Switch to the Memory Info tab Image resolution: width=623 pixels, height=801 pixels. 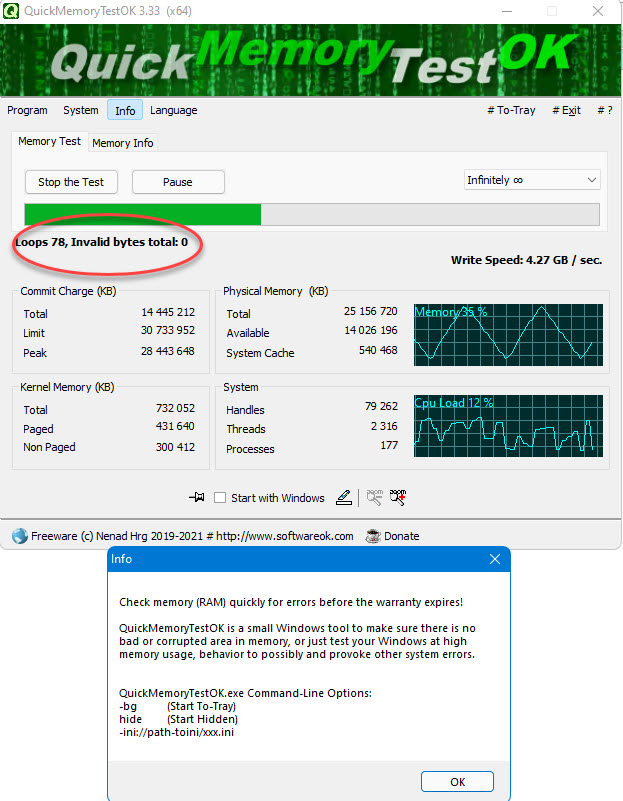click(123, 143)
